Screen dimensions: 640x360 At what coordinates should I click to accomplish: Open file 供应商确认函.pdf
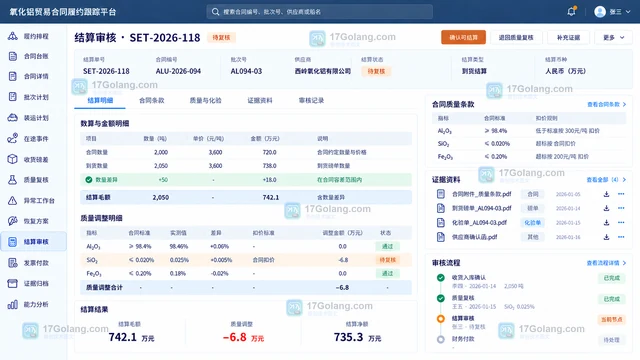click(474, 237)
